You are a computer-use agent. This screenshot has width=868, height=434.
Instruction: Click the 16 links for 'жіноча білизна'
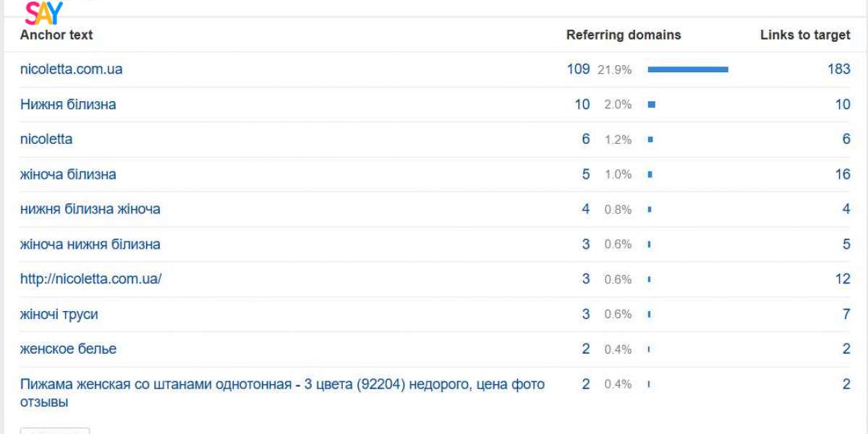pos(843,174)
